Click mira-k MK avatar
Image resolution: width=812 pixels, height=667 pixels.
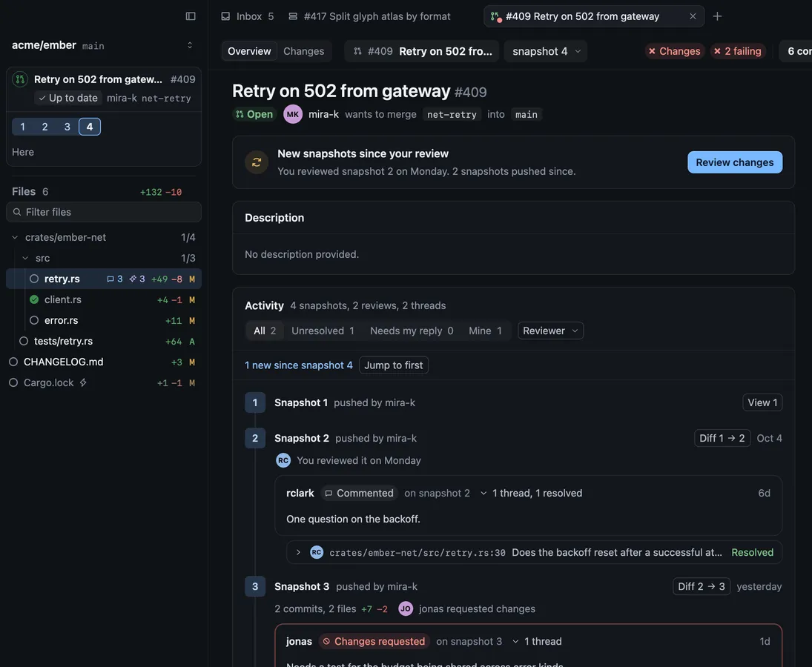tap(293, 114)
